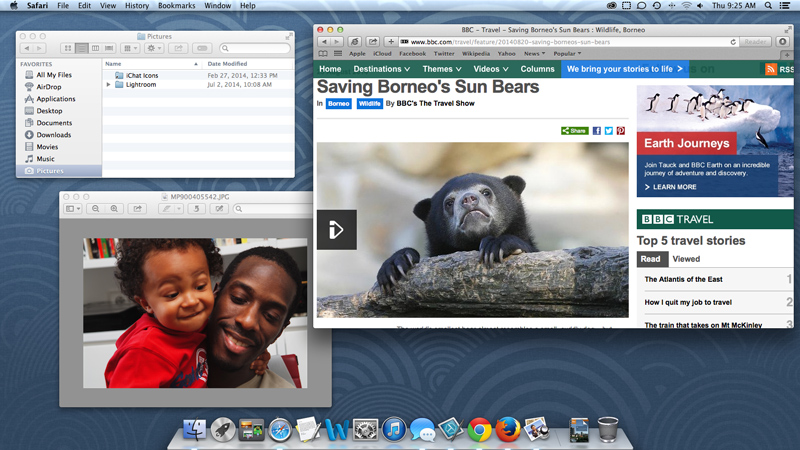Select the iChat Icons folder row
The height and width of the screenshot is (450, 800).
click(x=198, y=75)
